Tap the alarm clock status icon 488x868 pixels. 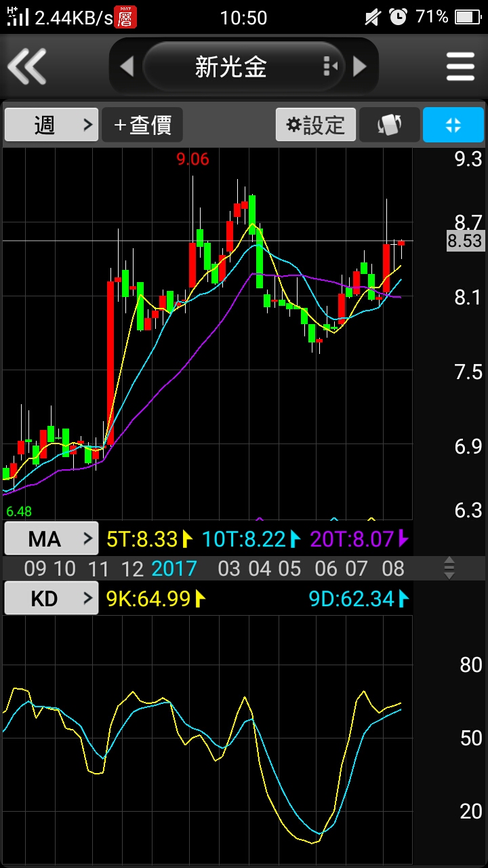coord(398,17)
